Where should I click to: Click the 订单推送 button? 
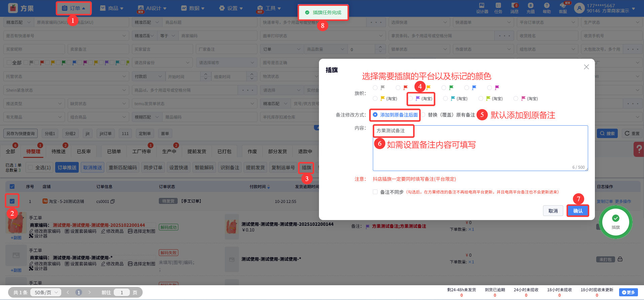click(x=67, y=167)
